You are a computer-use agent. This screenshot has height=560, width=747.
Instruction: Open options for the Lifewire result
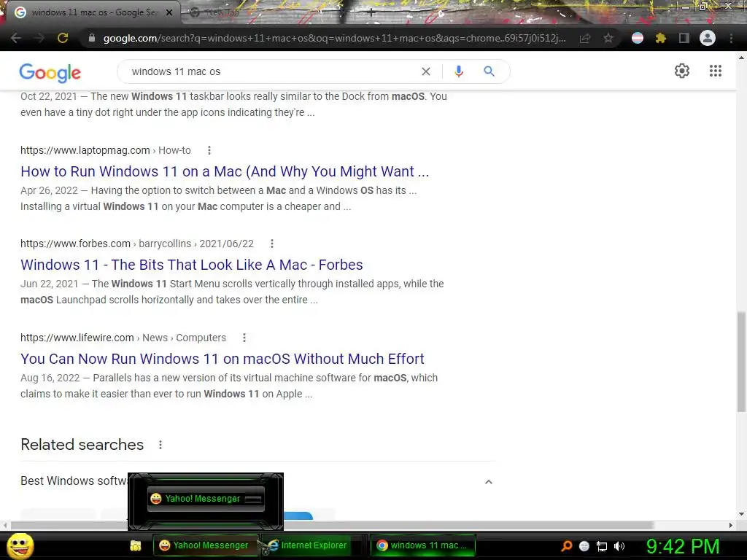(x=244, y=338)
